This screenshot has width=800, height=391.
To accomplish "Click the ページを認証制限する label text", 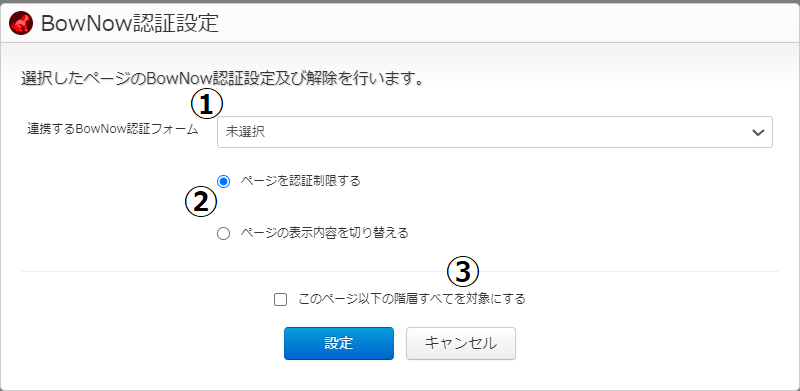I will click(x=300, y=181).
